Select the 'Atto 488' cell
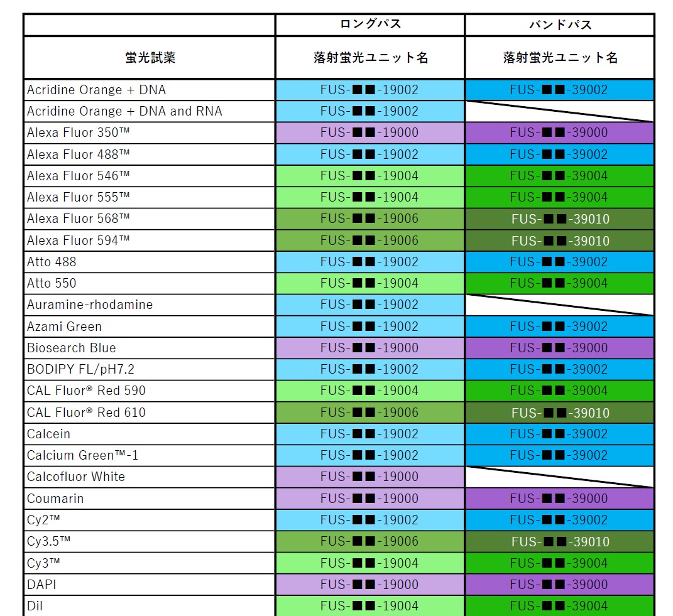Screen dimensions: 673x616 coord(150,262)
